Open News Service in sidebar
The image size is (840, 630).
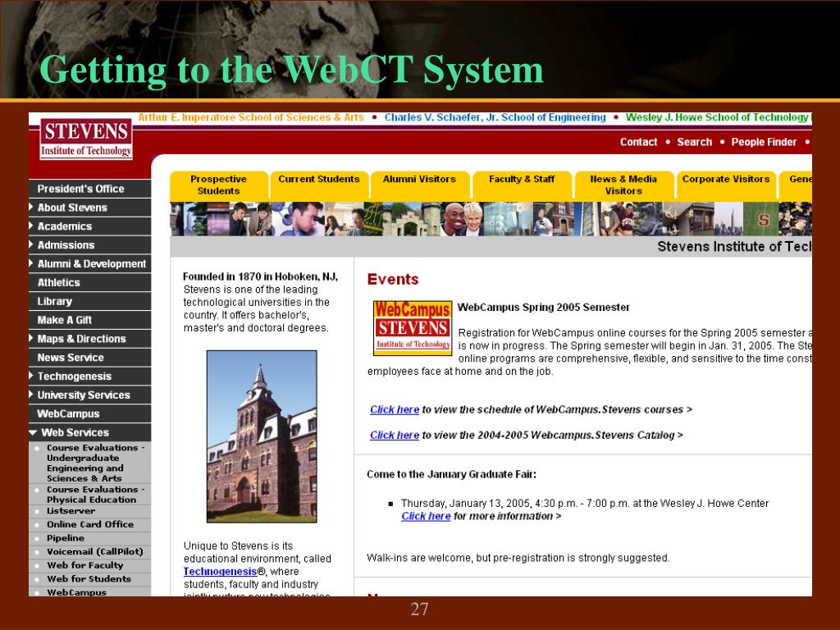click(71, 358)
